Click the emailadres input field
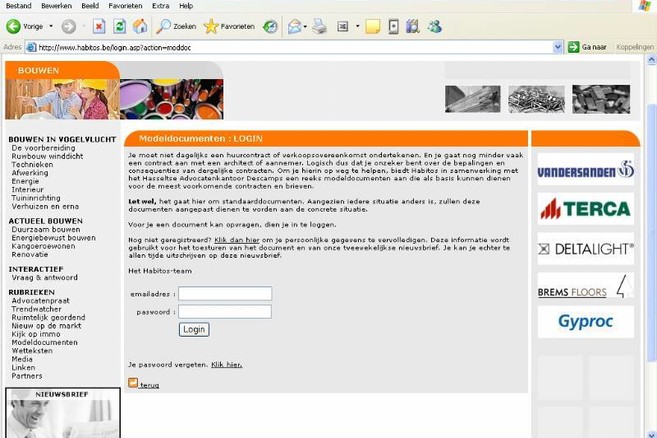This screenshot has width=657, height=438. click(225, 294)
